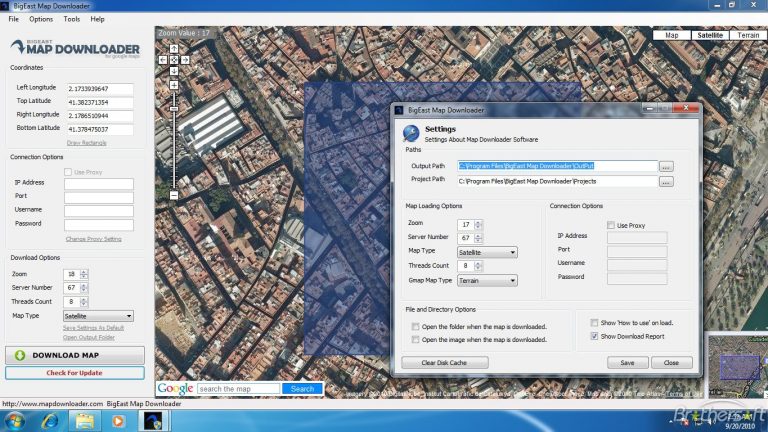
Task: Click the map pan left arrow
Action: coord(163,59)
